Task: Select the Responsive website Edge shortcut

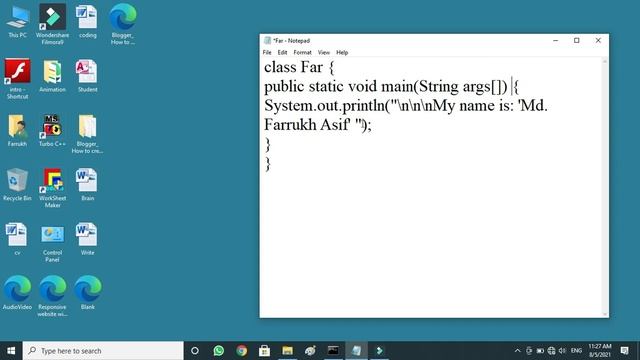Action: [52, 296]
